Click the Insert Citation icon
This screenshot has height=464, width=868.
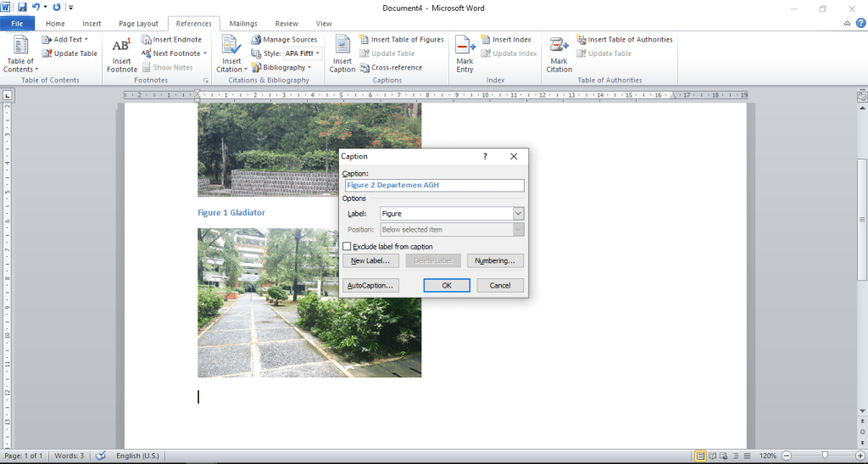[231, 46]
